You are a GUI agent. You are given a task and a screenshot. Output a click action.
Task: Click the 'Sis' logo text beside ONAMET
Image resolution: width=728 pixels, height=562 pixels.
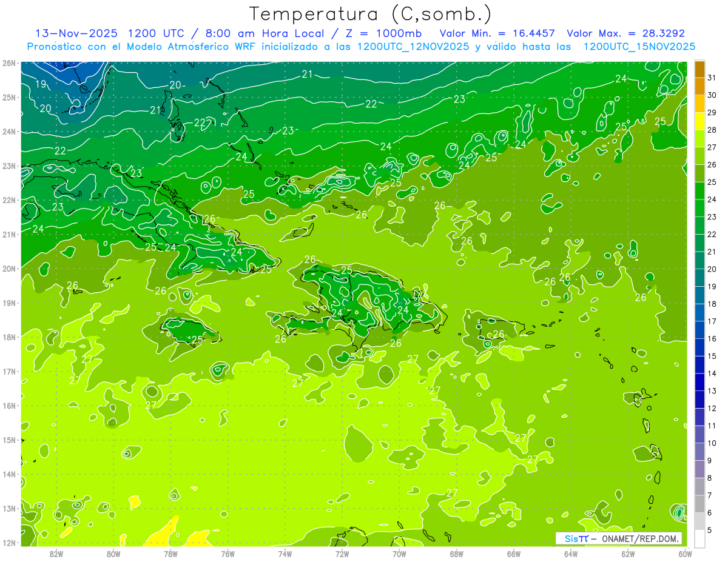tap(573, 539)
